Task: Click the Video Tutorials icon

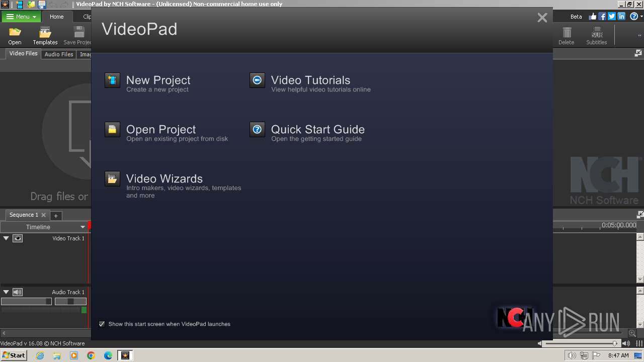Action: (x=257, y=80)
